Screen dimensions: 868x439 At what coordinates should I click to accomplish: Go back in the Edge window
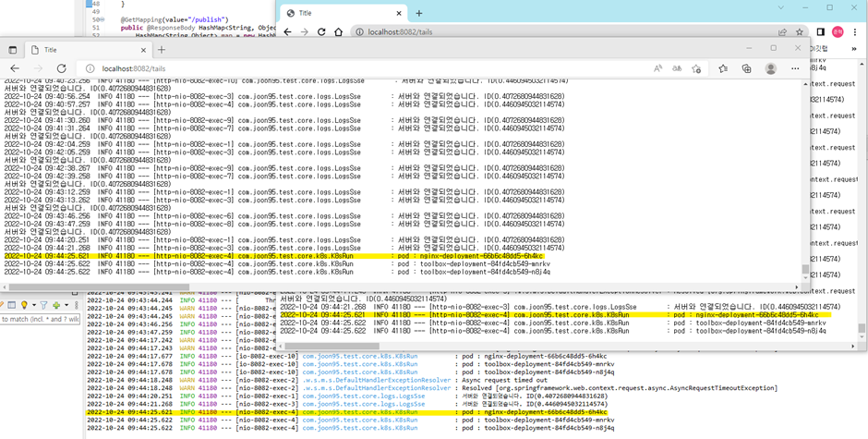pos(15,68)
